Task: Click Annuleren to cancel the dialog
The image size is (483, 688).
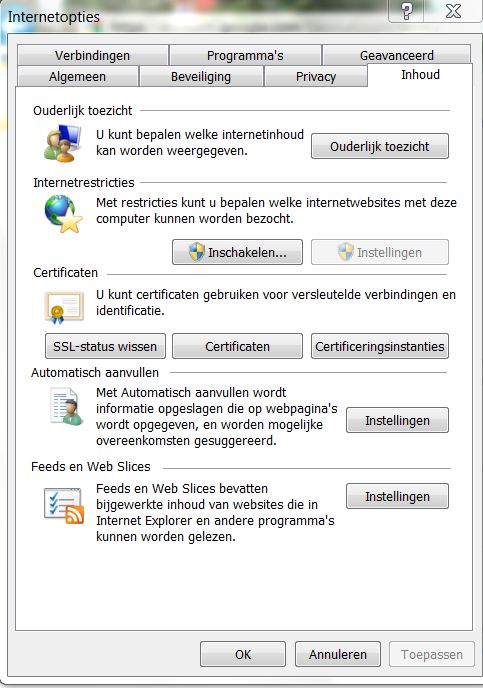Action: click(338, 654)
